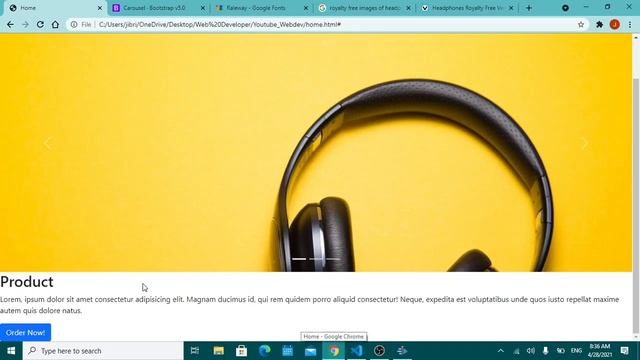
Task: Open the Chrome profile avatar
Action: (x=615, y=24)
